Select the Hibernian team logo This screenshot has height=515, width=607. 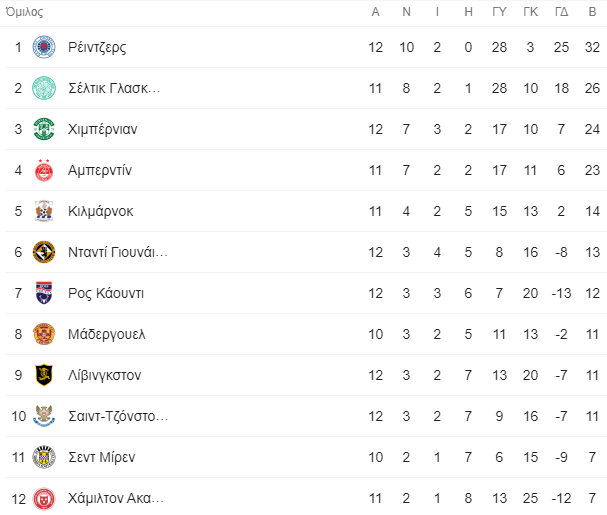pyautogui.click(x=44, y=129)
